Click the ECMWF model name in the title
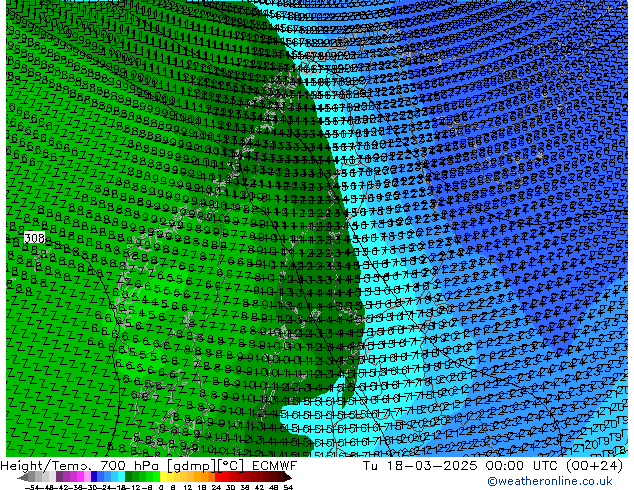 point(275,466)
